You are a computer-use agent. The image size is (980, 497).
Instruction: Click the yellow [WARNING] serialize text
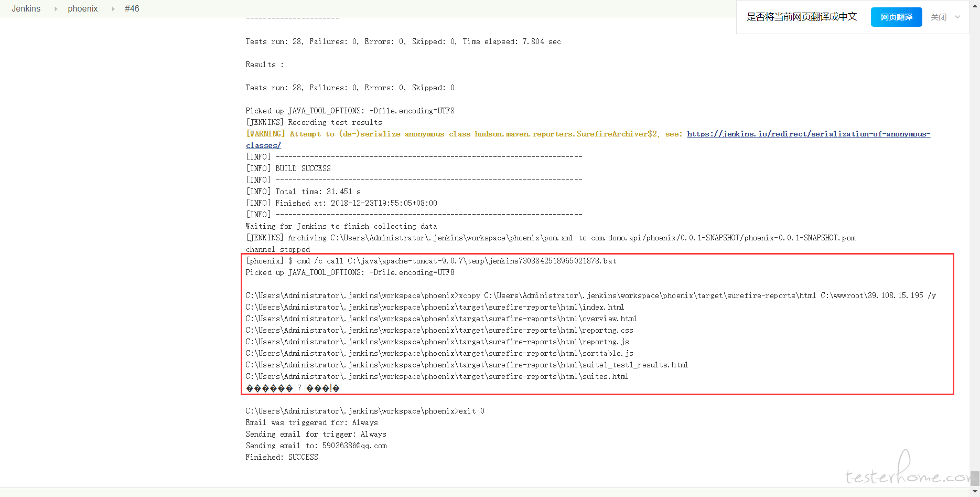(x=464, y=134)
